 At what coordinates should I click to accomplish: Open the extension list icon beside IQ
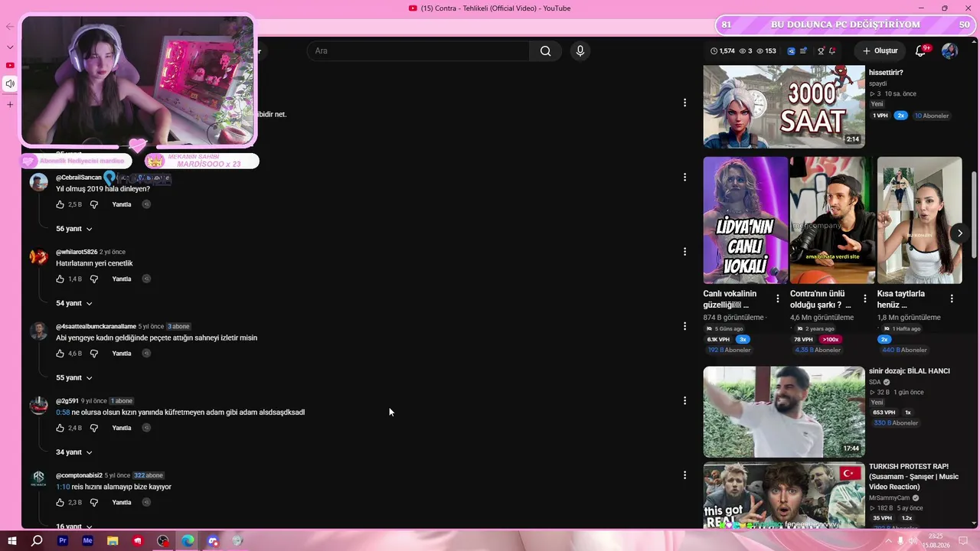[x=803, y=51]
